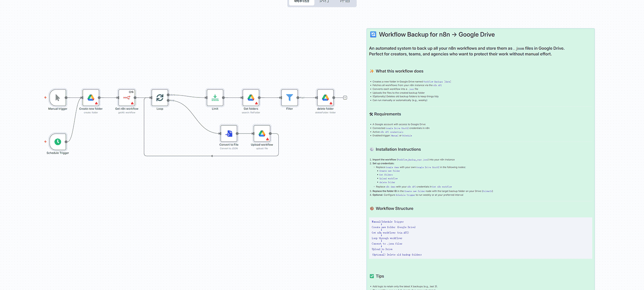The width and height of the screenshot is (644, 290).
Task: Select the Loop node
Action: [160, 98]
